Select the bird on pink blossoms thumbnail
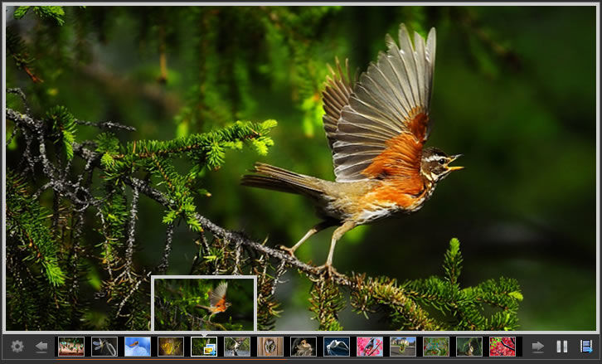Image resolution: width=602 pixels, height=364 pixels. (370, 347)
